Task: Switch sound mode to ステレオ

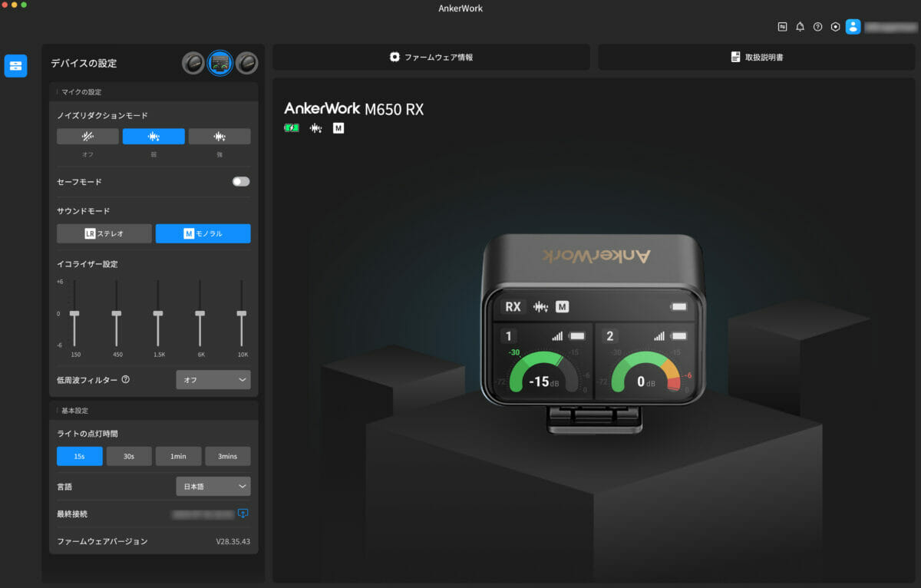Action: point(104,233)
